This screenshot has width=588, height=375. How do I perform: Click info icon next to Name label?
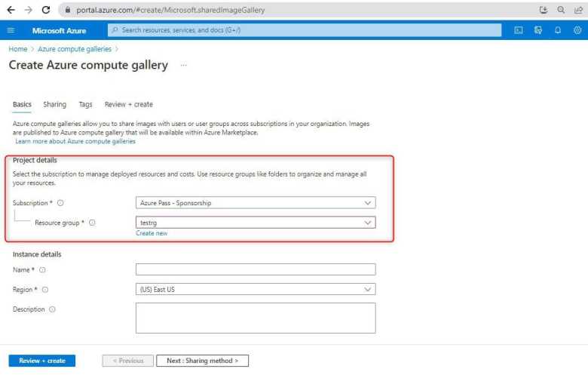click(42, 270)
